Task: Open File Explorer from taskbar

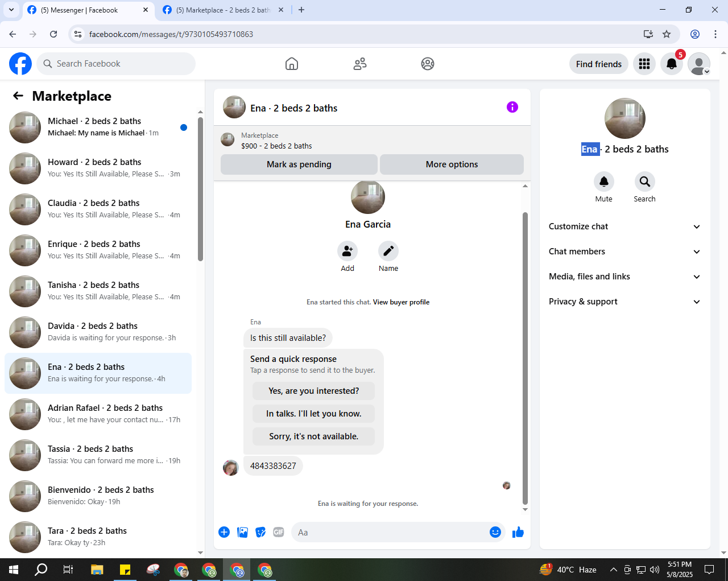Action: pos(97,570)
